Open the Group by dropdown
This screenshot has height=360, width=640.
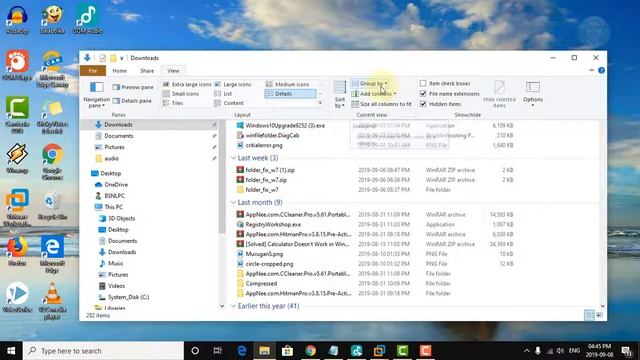pos(369,83)
